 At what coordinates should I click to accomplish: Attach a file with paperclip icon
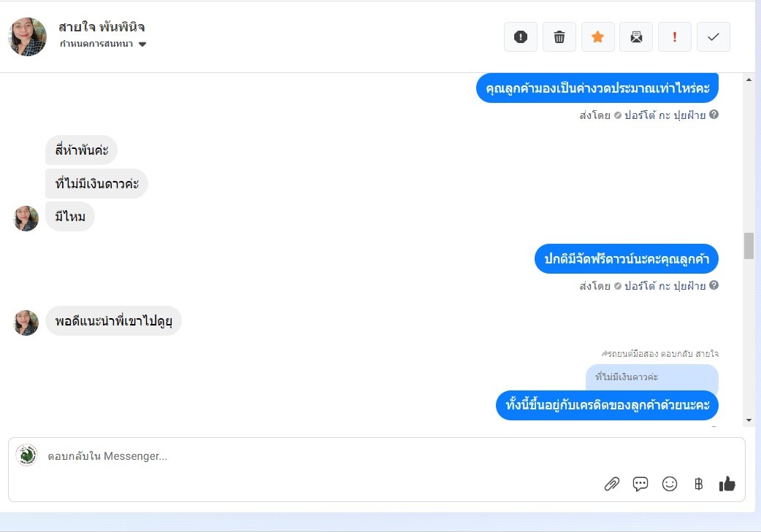(x=611, y=484)
